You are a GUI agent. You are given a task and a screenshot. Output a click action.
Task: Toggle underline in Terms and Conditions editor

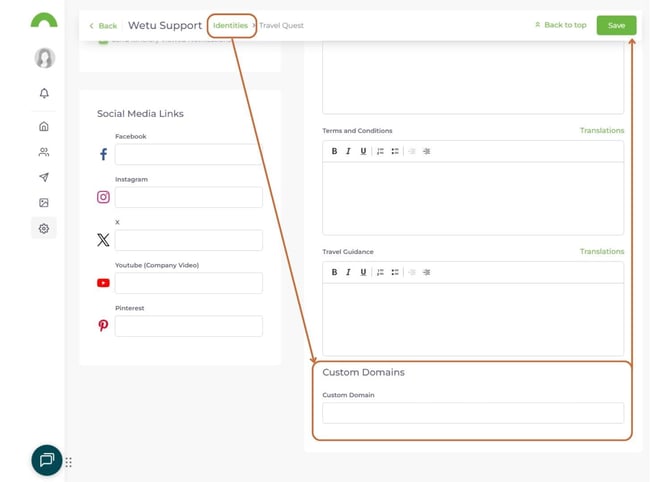(363, 151)
